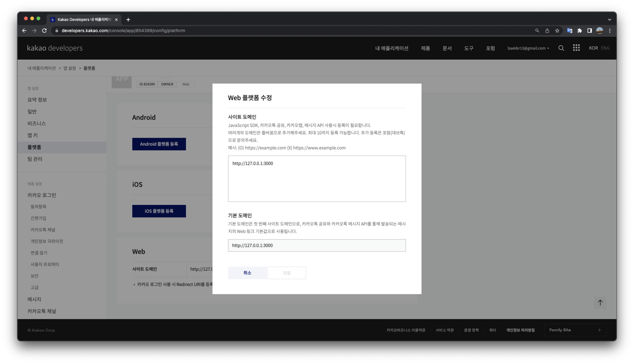The image size is (634, 364).
Task: Select 앱 키 in the sidebar
Action: pyautogui.click(x=32, y=135)
